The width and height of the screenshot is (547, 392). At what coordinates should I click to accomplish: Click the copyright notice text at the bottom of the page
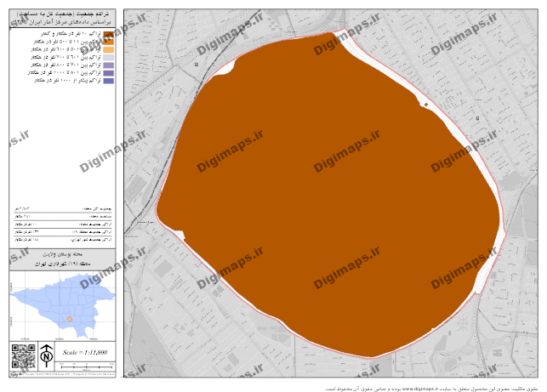(x=431, y=389)
